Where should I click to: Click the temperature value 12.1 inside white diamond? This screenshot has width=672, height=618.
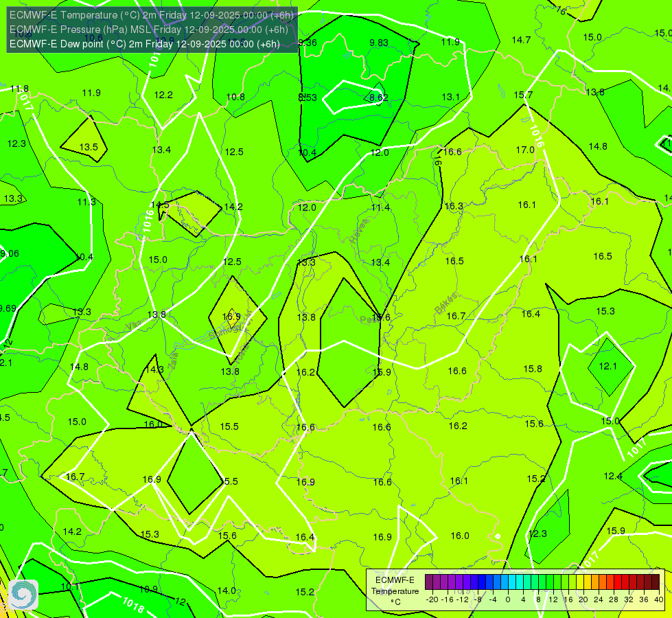[x=607, y=366]
